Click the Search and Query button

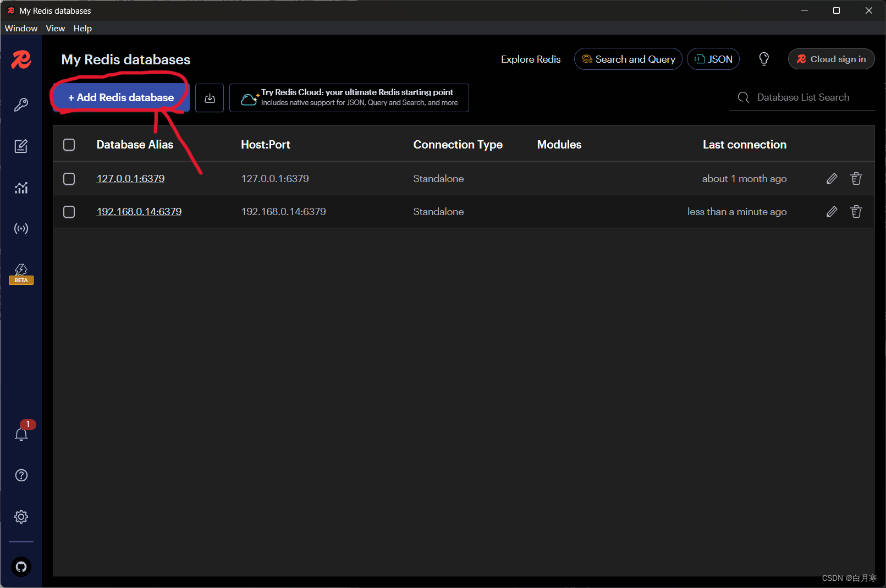coord(628,59)
